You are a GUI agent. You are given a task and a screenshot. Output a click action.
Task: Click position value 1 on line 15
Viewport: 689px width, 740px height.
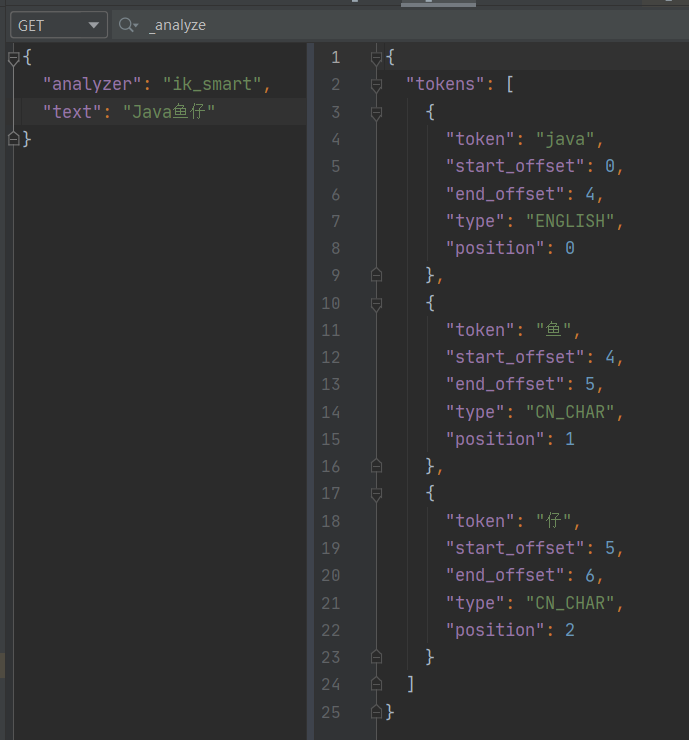[570, 439]
